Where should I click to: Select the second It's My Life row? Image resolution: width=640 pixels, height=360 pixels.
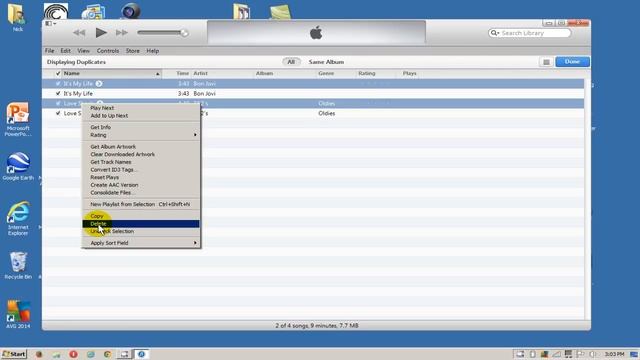tap(313, 93)
